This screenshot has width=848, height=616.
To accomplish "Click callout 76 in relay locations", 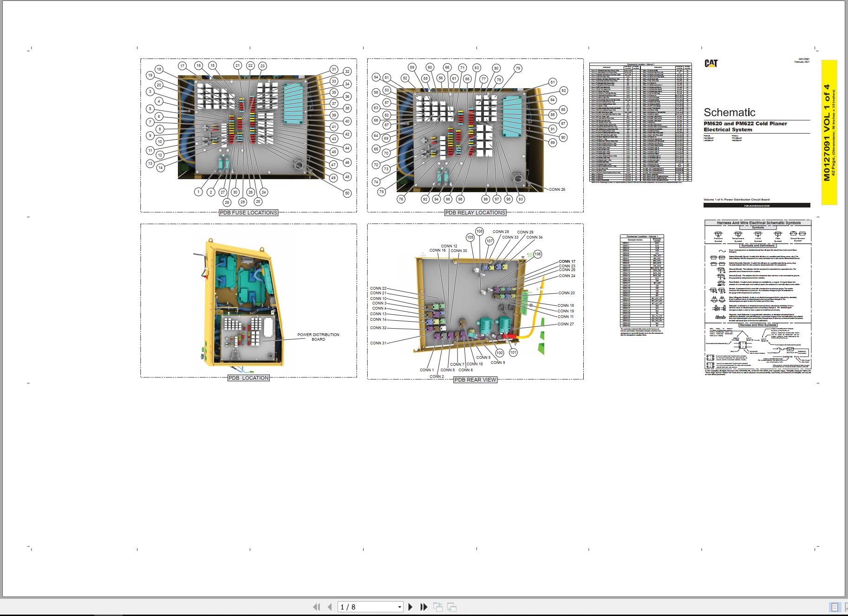I will click(x=401, y=199).
